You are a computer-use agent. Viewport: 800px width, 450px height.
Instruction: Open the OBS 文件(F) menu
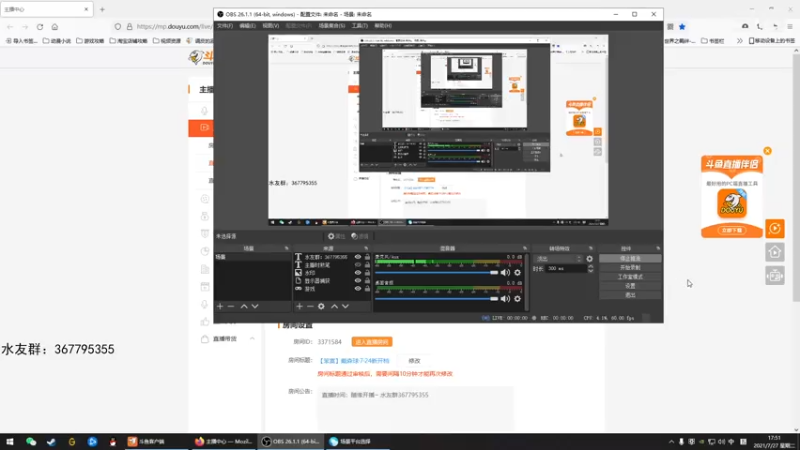click(224, 26)
